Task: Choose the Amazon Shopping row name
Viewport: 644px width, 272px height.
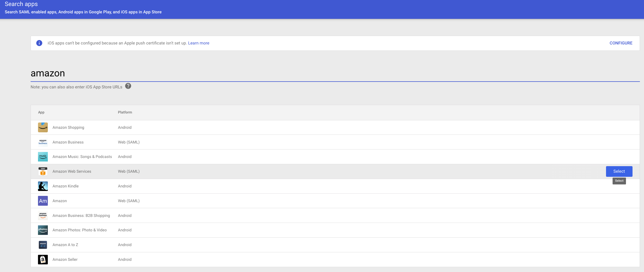Action: point(68,127)
